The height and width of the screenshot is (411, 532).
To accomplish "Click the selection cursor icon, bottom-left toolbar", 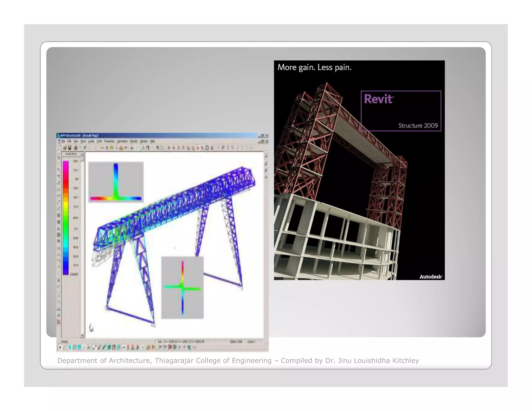I will 60,347.
